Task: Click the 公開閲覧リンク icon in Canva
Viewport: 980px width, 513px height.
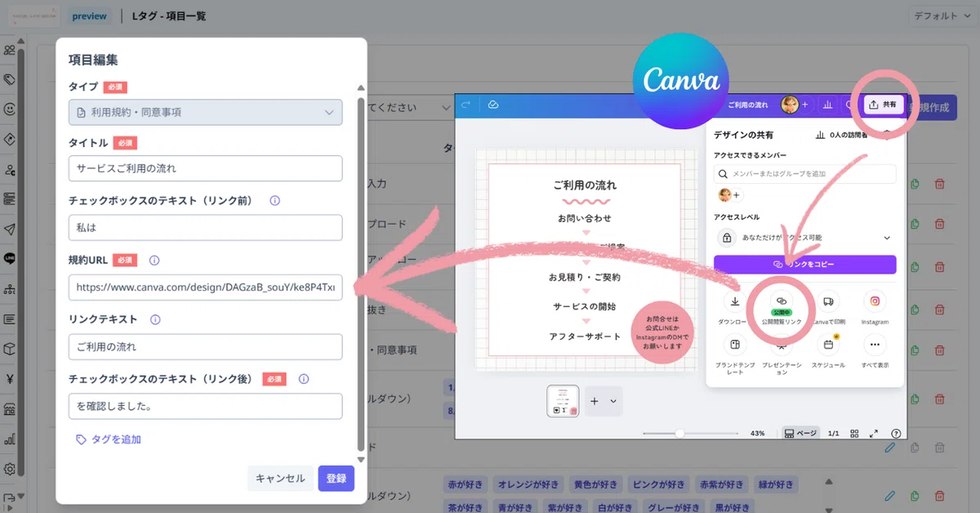Action: tap(782, 301)
